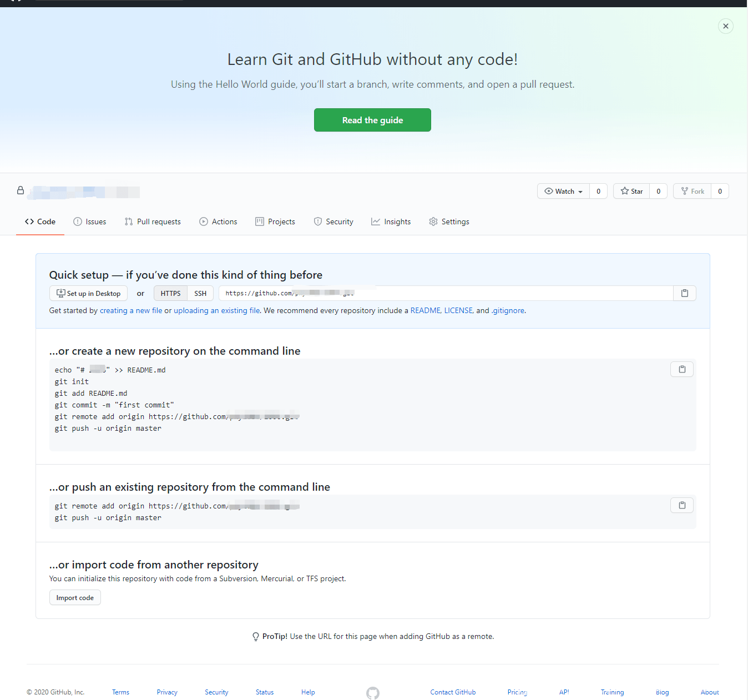
Task: Click the 'Learn Git and GitHub without any code!' heading
Action: point(372,59)
